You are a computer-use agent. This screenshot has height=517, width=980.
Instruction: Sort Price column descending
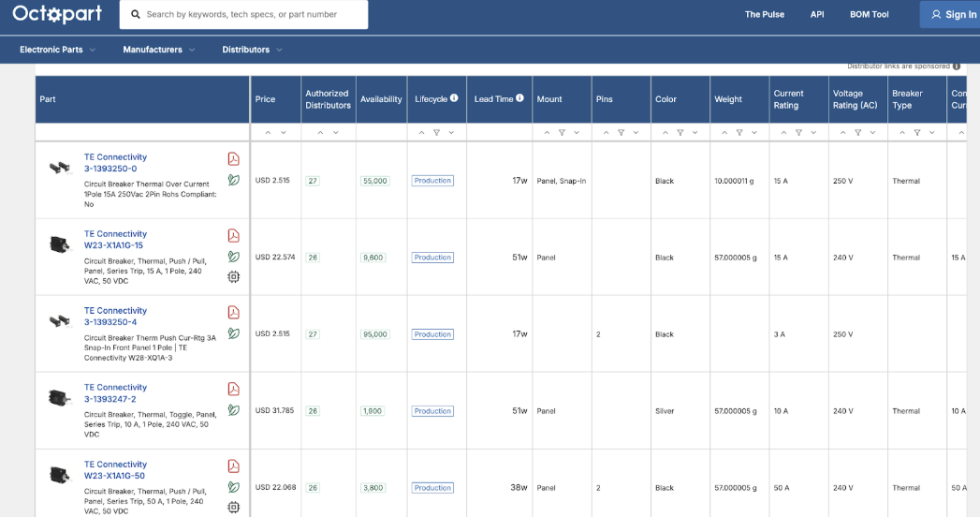[x=283, y=133]
